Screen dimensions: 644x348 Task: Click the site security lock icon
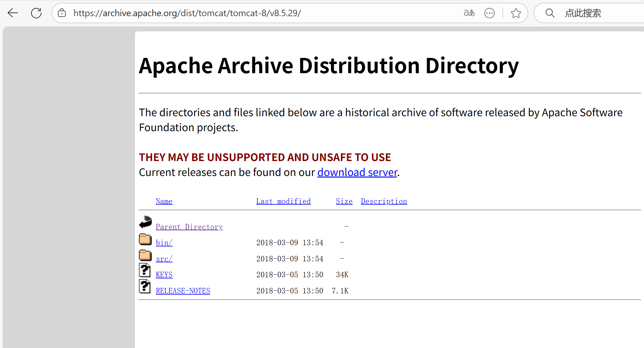tap(62, 13)
